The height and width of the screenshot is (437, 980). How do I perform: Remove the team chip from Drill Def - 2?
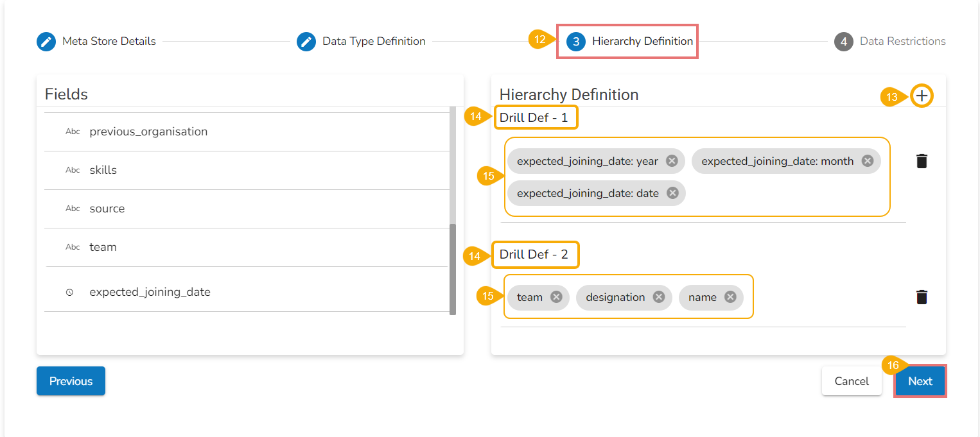(x=556, y=297)
